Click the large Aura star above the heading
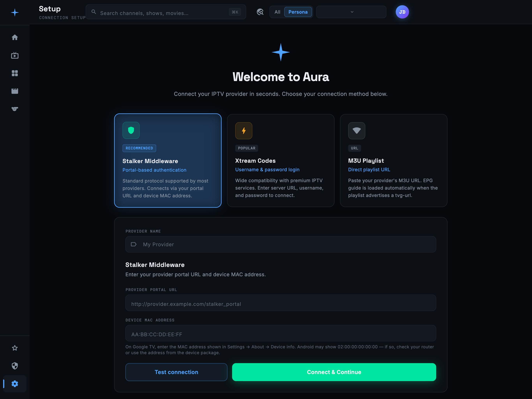Image resolution: width=532 pixels, height=399 pixels. 280,52
